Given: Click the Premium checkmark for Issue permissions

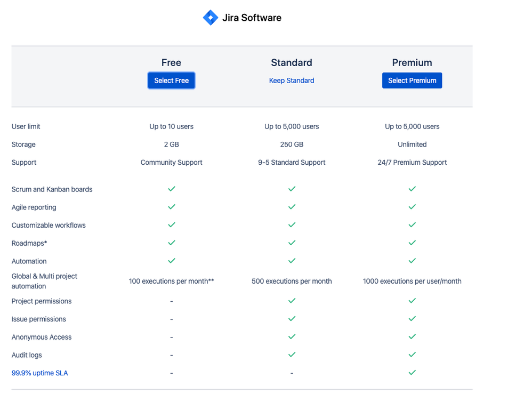Looking at the screenshot, I should 412,319.
